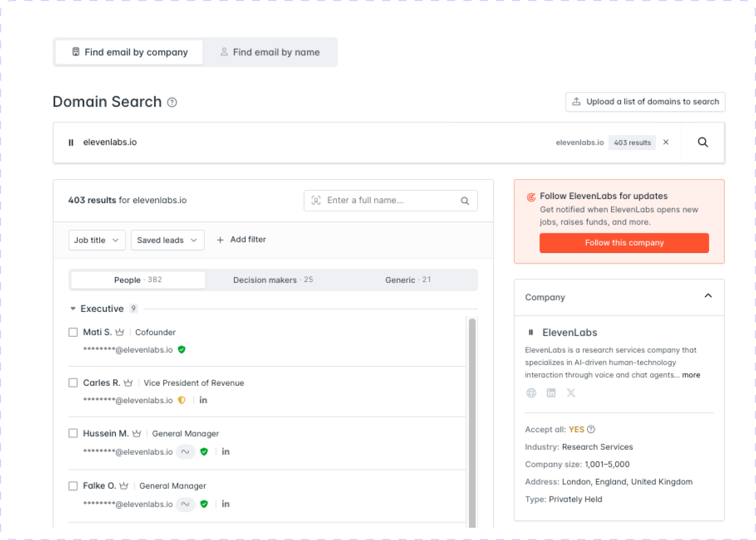Collapse the Executive group
Viewport: 756px width, 540px height.
click(x=73, y=309)
